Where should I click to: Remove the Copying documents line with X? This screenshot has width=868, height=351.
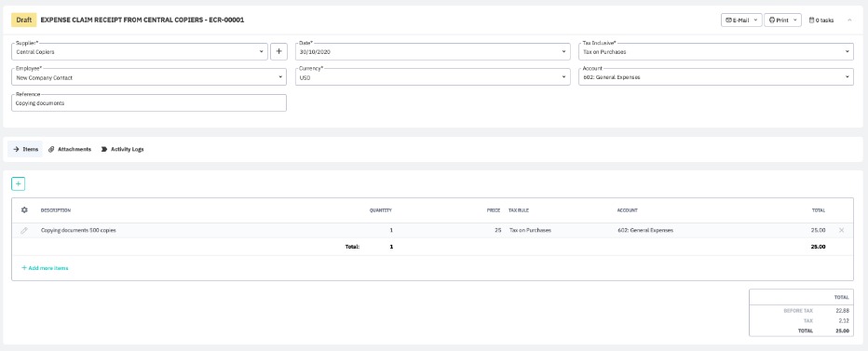(x=841, y=230)
